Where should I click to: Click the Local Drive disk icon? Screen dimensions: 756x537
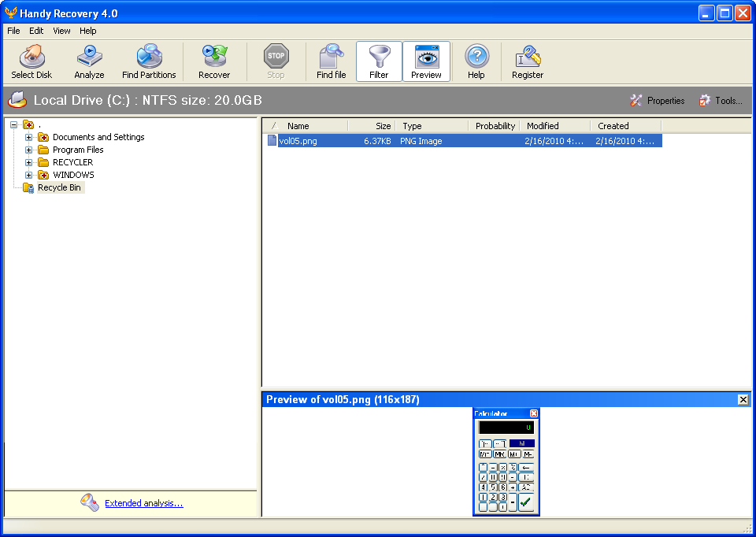17,100
